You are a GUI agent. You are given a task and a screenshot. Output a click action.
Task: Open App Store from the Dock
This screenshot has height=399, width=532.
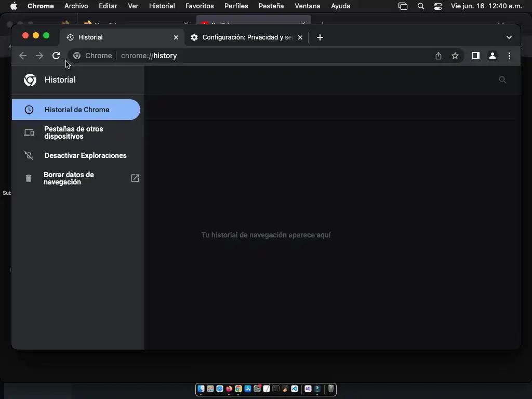248,389
